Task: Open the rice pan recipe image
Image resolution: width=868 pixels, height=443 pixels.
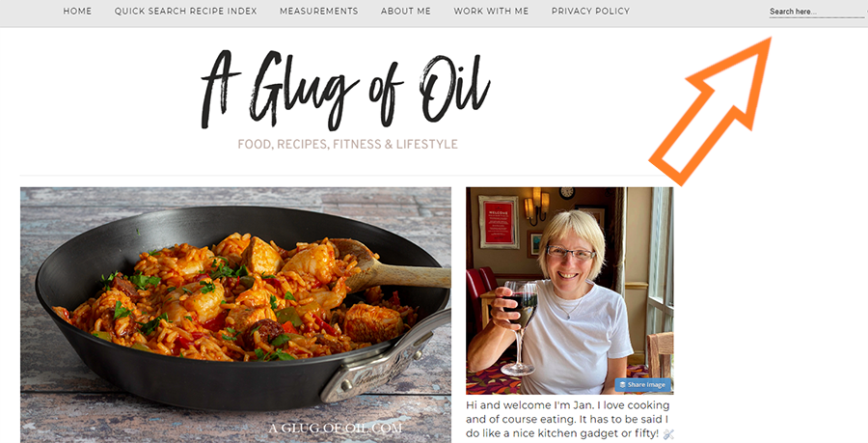Action: pos(236,315)
